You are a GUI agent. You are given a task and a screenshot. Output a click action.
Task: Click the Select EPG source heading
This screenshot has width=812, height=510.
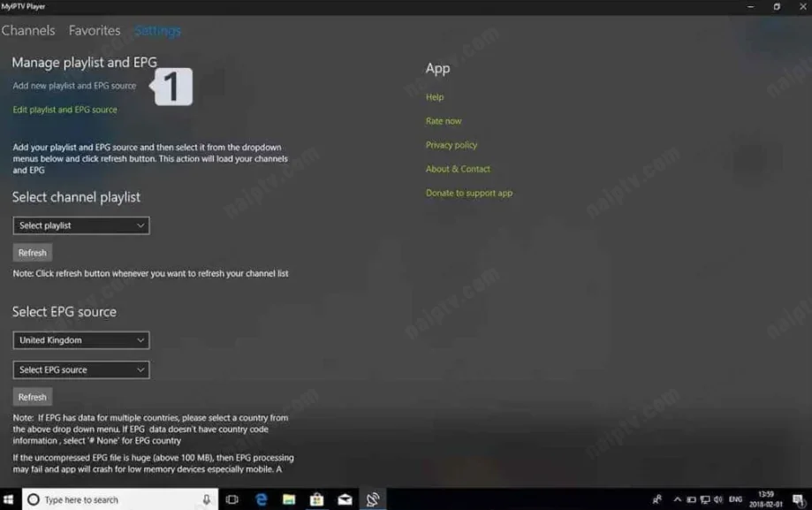click(65, 311)
